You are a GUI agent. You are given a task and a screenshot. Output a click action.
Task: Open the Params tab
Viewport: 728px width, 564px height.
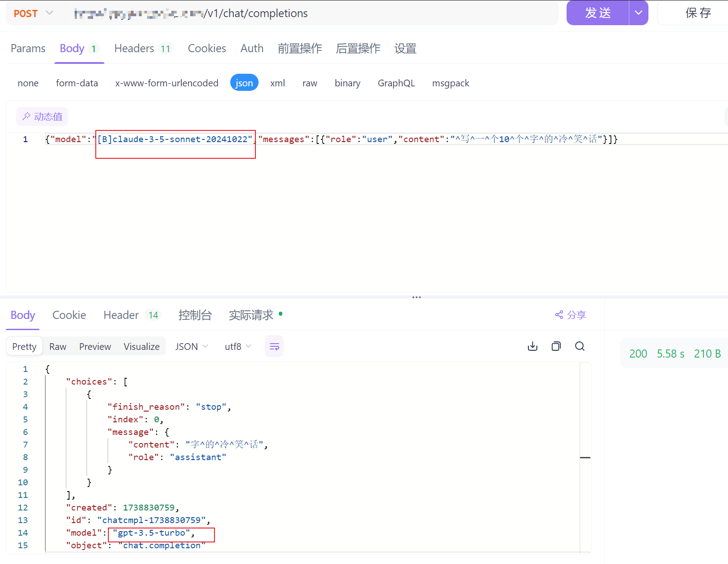28,48
